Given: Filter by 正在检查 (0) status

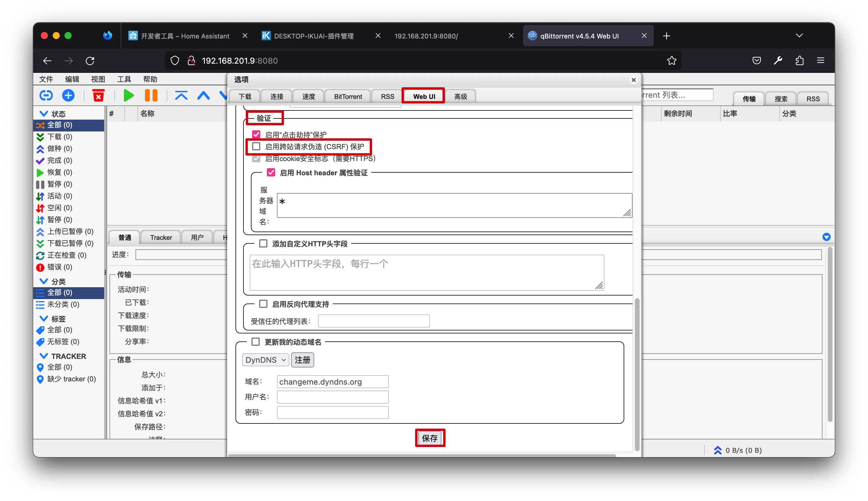Looking at the screenshot, I should pos(69,255).
